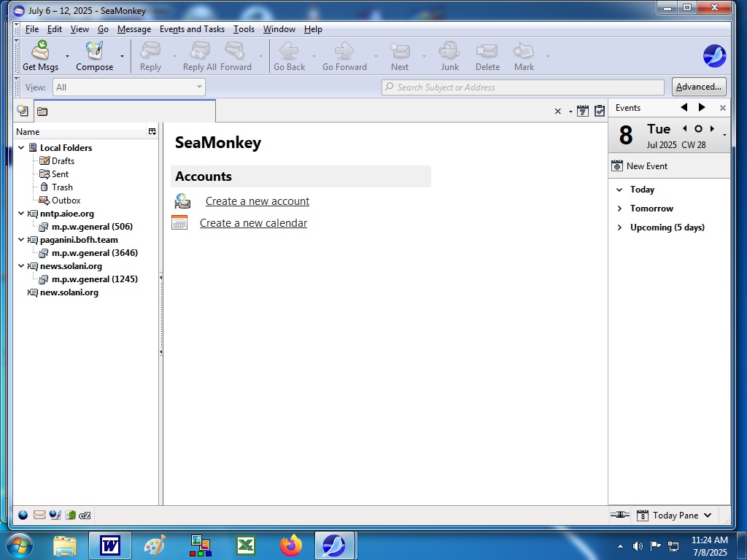Open the Edit menu

coord(54,29)
